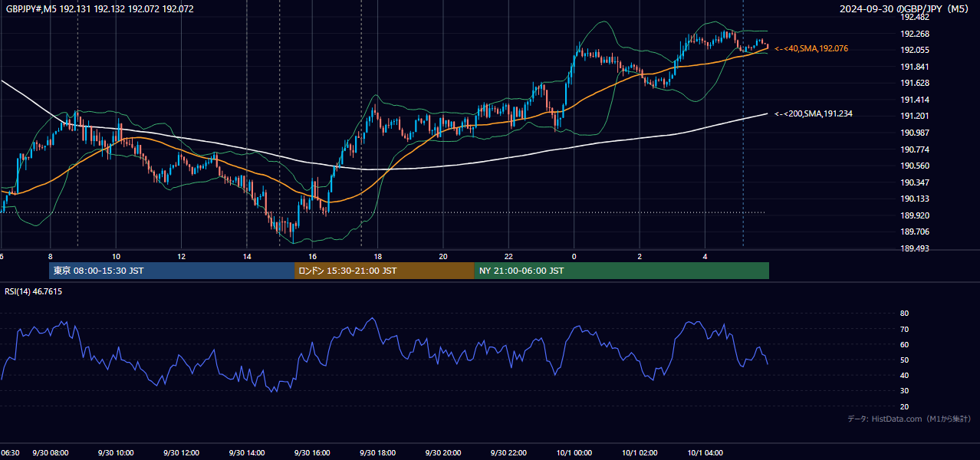Click the 9/30 08:00 bottom time label
This screenshot has height=460, width=980.
[x=51, y=452]
